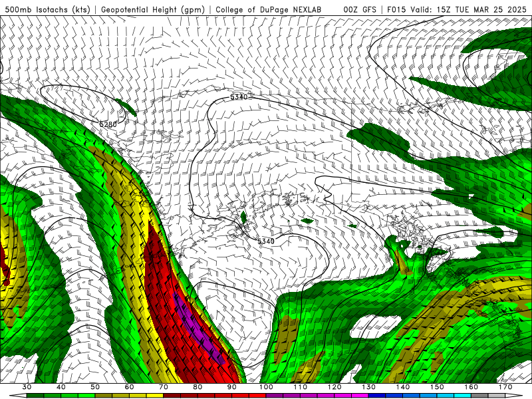
Task: Click the 5280 height contour label
Action: coord(108,124)
